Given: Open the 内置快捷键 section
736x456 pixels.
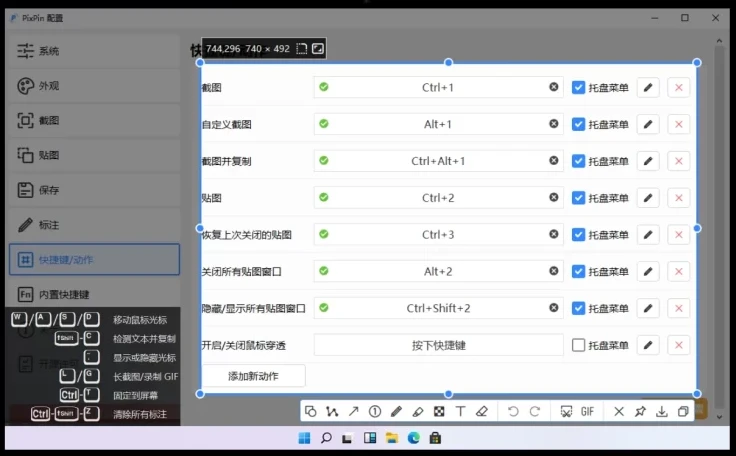Looking at the screenshot, I should pyautogui.click(x=94, y=294).
